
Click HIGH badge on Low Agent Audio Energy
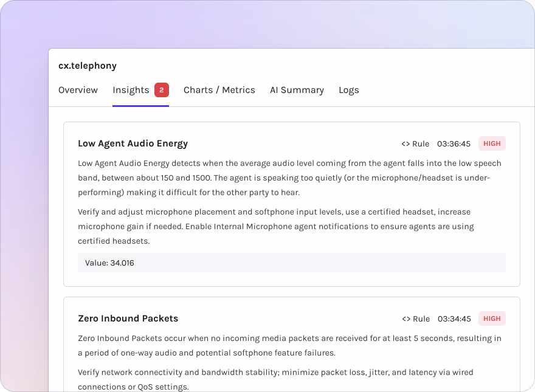pos(492,143)
